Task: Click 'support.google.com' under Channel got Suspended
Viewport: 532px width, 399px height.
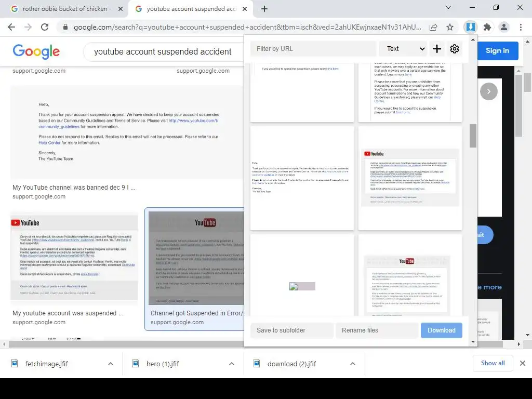Action: coord(177,322)
